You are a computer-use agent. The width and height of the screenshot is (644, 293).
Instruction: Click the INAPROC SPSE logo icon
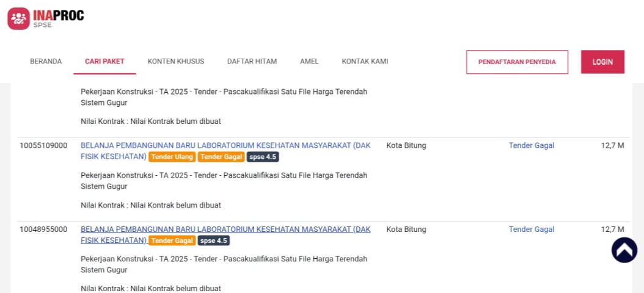click(18, 18)
